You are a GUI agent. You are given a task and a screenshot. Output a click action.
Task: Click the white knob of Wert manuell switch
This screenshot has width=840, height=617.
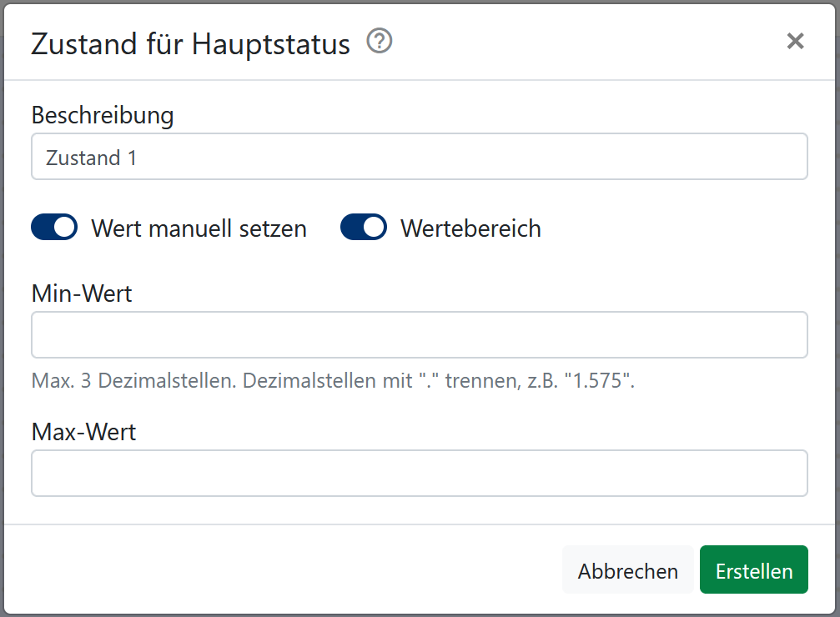click(64, 227)
